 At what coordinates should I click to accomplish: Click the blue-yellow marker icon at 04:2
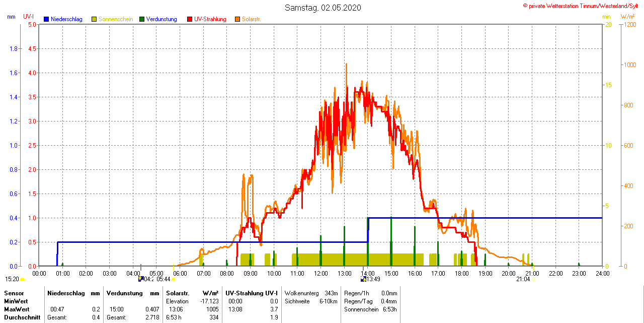point(141,278)
